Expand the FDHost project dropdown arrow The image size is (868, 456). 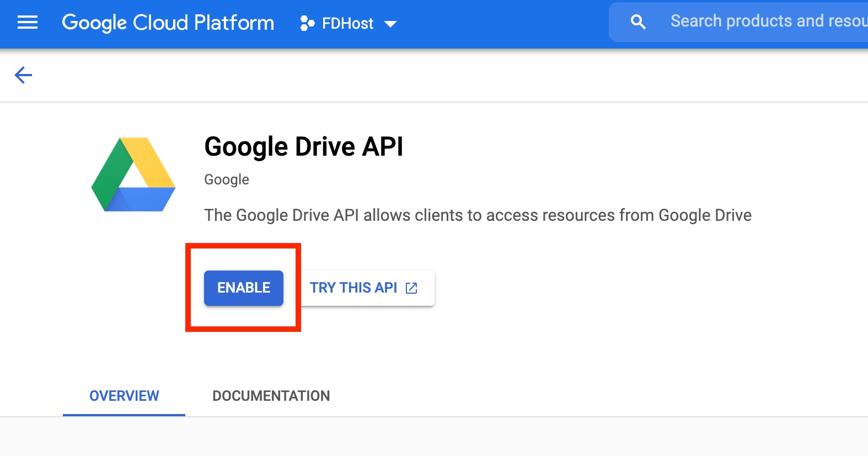tap(390, 24)
